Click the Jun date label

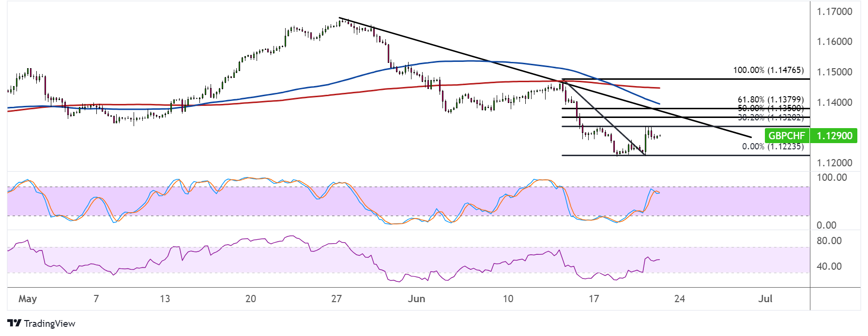point(416,299)
